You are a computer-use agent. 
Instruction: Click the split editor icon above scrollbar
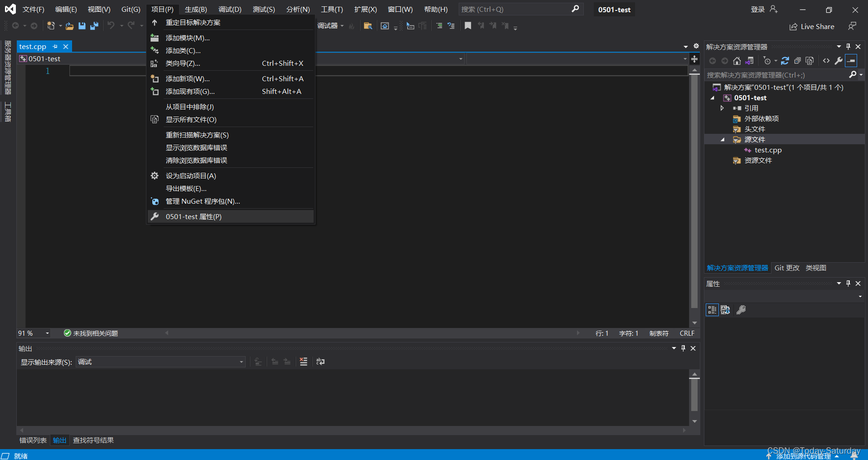pyautogui.click(x=694, y=59)
